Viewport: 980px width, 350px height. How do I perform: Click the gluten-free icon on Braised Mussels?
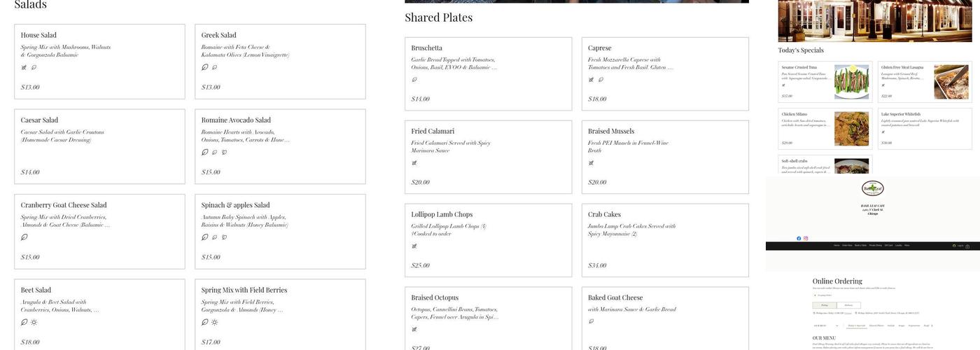click(x=591, y=163)
